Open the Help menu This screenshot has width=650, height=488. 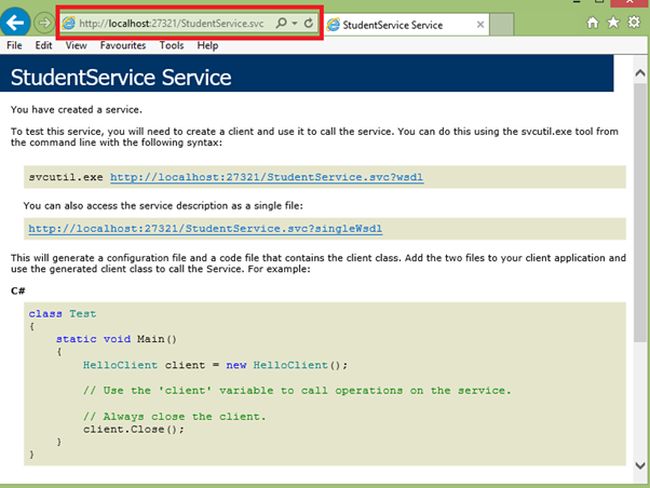click(208, 45)
